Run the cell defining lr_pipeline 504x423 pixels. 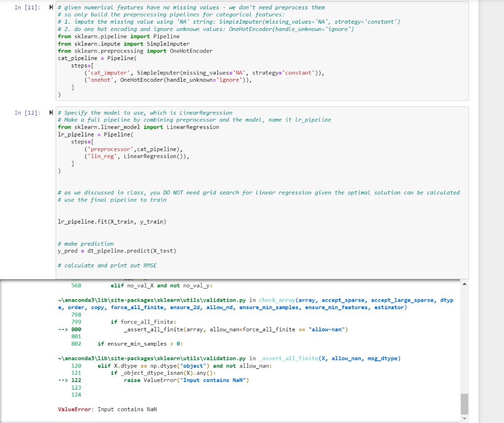click(51, 113)
